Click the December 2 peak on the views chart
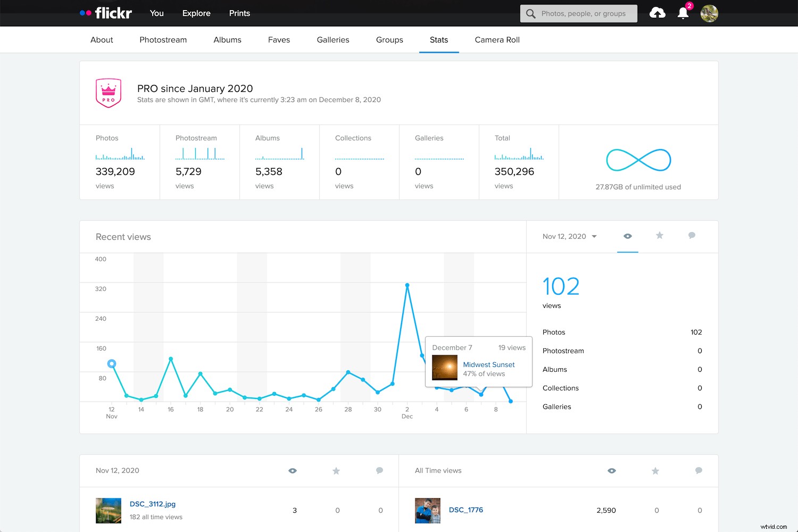 (407, 285)
